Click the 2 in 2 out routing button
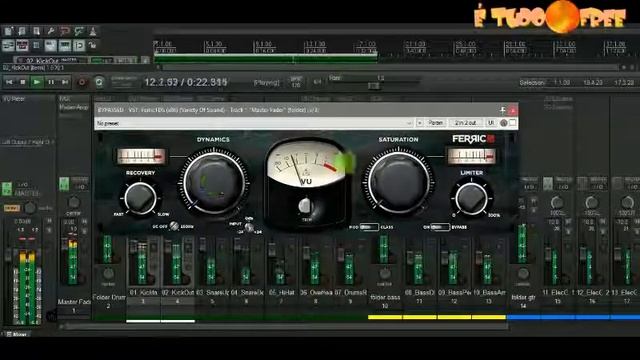This screenshot has width=640, height=360. coord(466,123)
